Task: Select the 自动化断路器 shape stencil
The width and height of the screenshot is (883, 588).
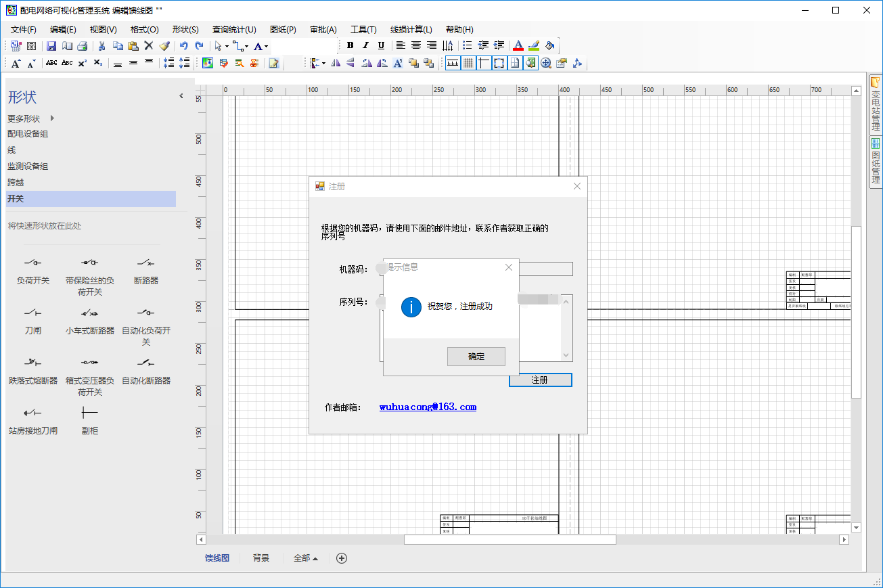Action: coord(146,371)
